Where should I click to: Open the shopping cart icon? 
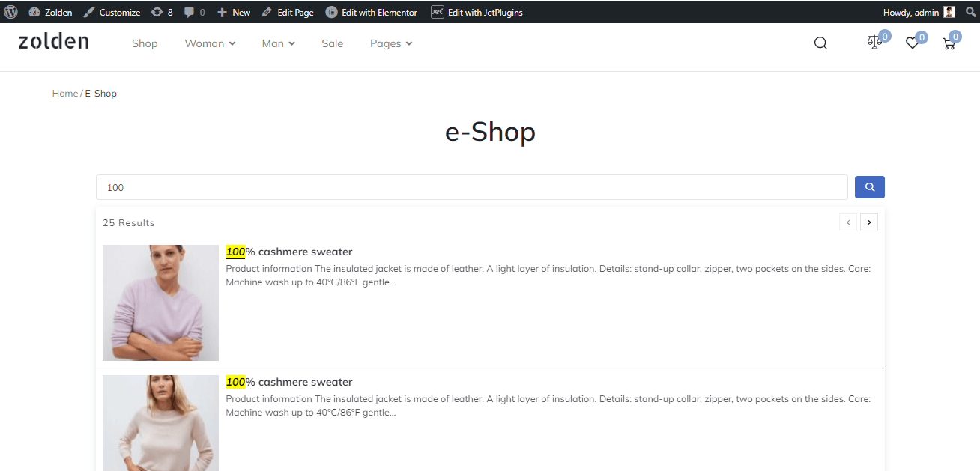click(x=949, y=43)
